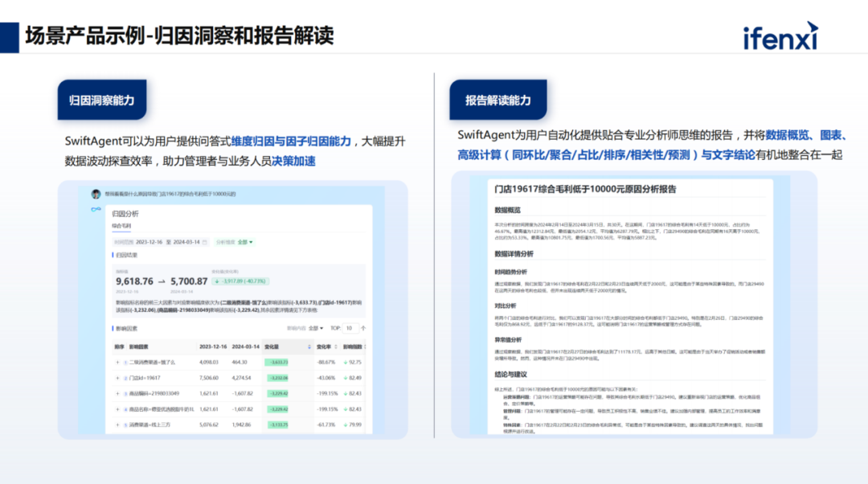
Task: Click the 对比分析 subheading
Action: pos(506,306)
